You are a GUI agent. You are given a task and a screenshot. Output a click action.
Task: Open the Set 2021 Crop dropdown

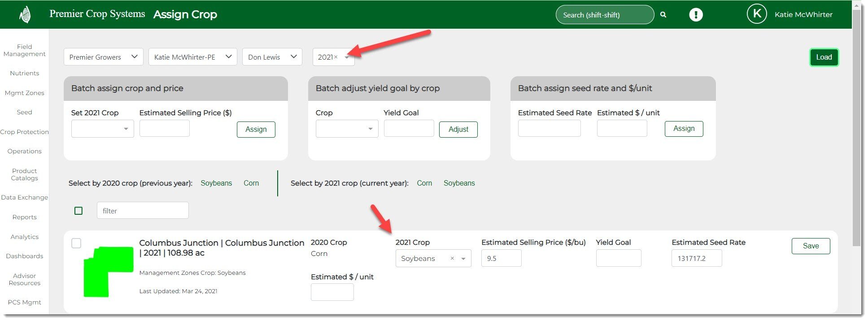pyautogui.click(x=102, y=129)
